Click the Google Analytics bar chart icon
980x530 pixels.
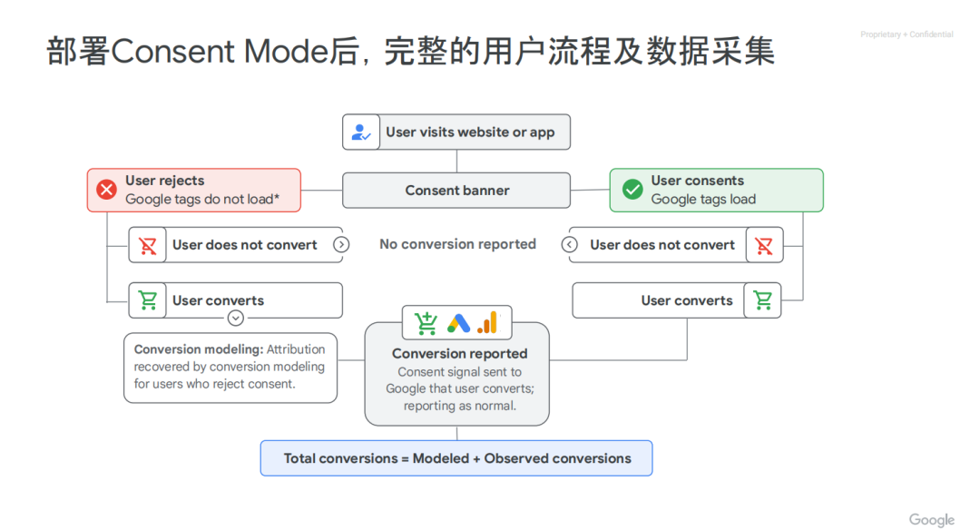pos(487,322)
